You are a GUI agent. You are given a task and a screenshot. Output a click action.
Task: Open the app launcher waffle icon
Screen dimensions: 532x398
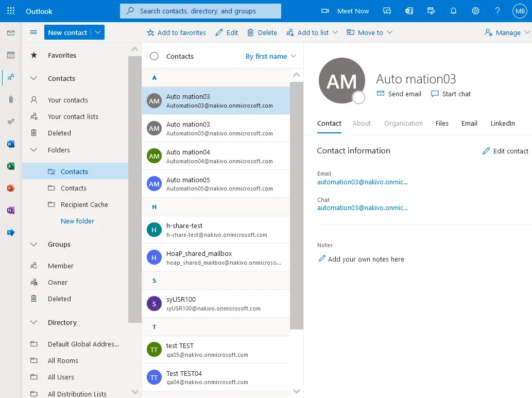(x=11, y=11)
